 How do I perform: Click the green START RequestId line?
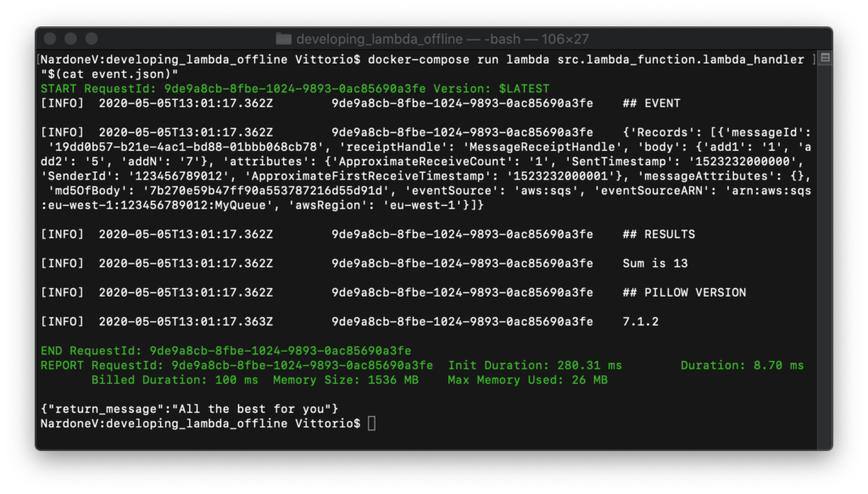coord(294,88)
